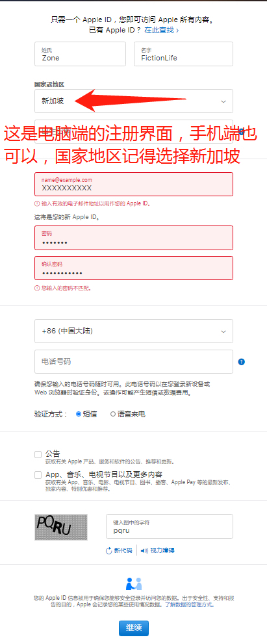Image resolution: width=267 pixels, height=644 pixels.
Task: Select the 短信 verification radio button
Action: coord(79,415)
